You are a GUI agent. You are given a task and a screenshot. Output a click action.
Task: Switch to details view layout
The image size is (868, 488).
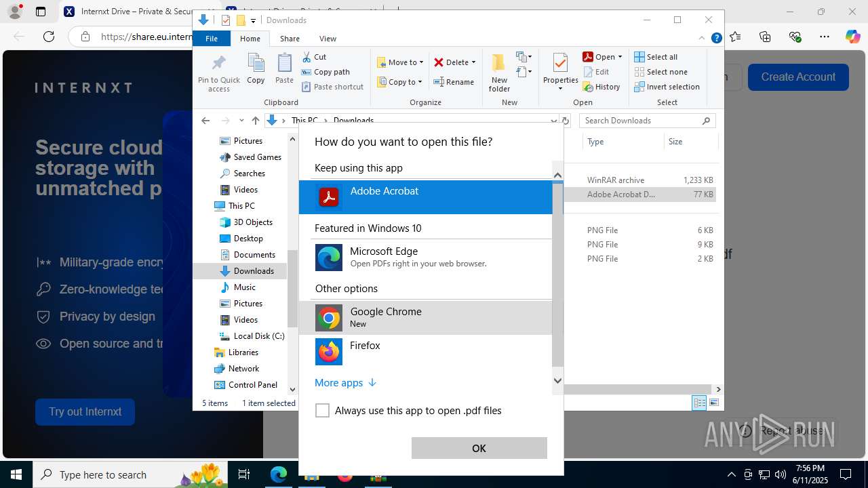pyautogui.click(x=699, y=403)
